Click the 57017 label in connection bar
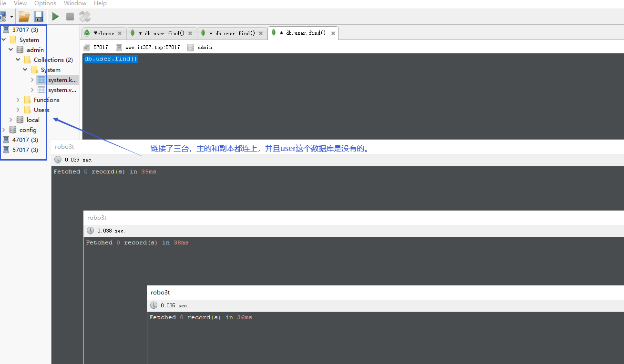 101,48
